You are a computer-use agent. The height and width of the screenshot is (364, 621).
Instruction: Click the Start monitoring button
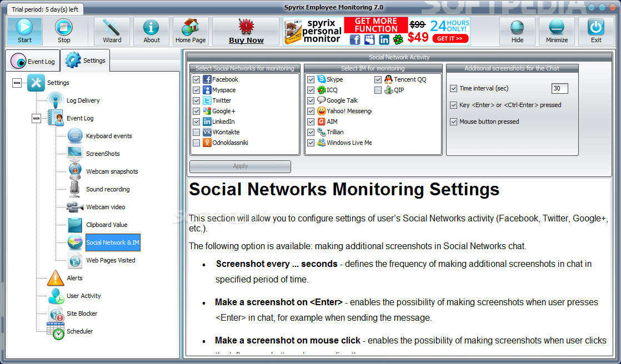click(x=24, y=31)
